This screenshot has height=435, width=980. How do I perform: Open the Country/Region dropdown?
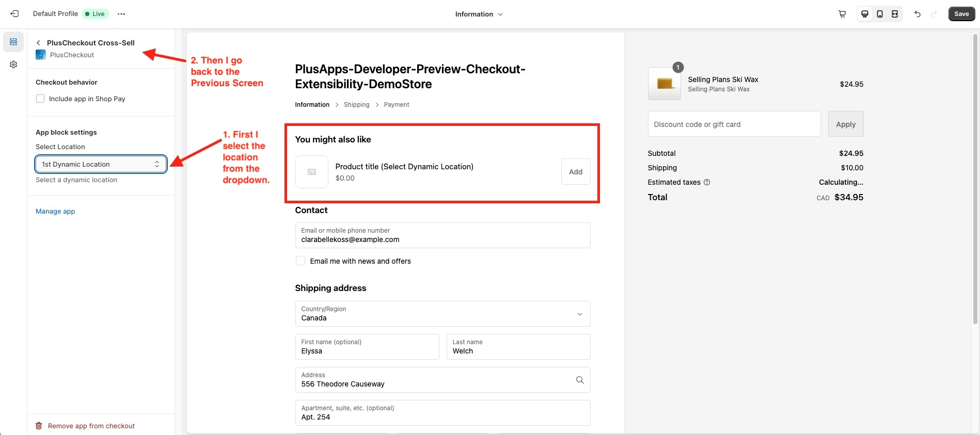tap(442, 314)
